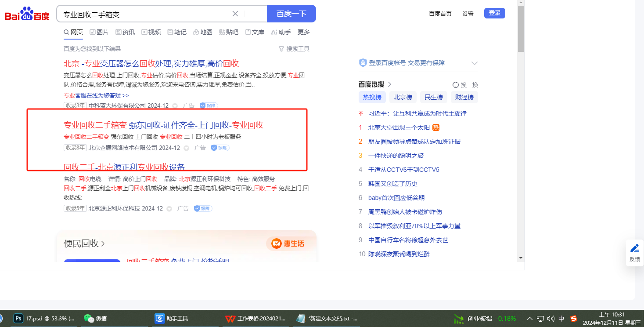The width and height of the screenshot is (644, 327).
Task: Refresh hot searches with 换一换 icon
Action: 456,85
